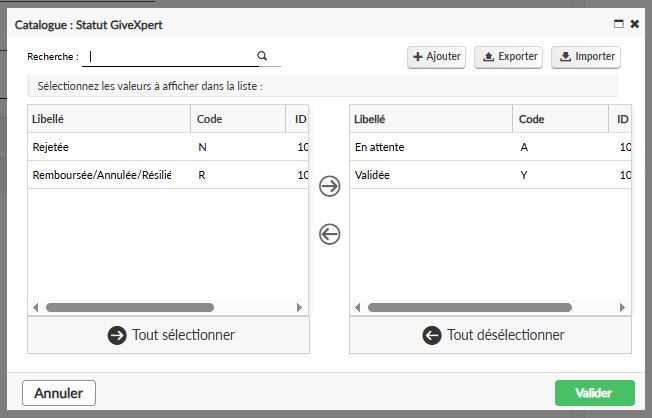Select the Validée row
652x418 pixels.
(430, 176)
